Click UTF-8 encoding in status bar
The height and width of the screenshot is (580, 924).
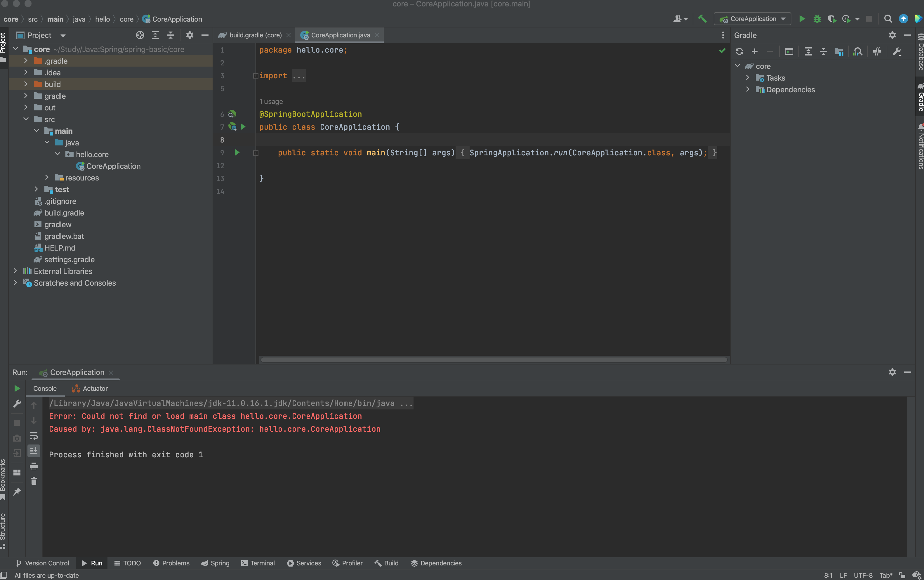tap(863, 575)
